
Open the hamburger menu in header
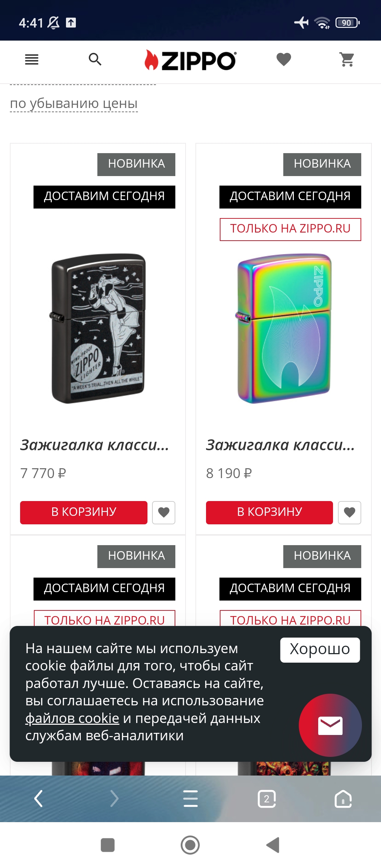[x=32, y=60]
